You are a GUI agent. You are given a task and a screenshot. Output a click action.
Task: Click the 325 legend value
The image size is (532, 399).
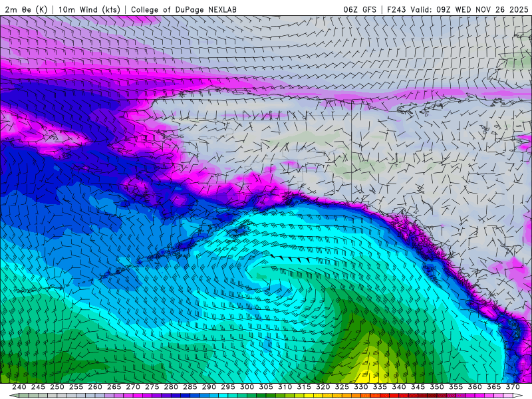(342, 387)
